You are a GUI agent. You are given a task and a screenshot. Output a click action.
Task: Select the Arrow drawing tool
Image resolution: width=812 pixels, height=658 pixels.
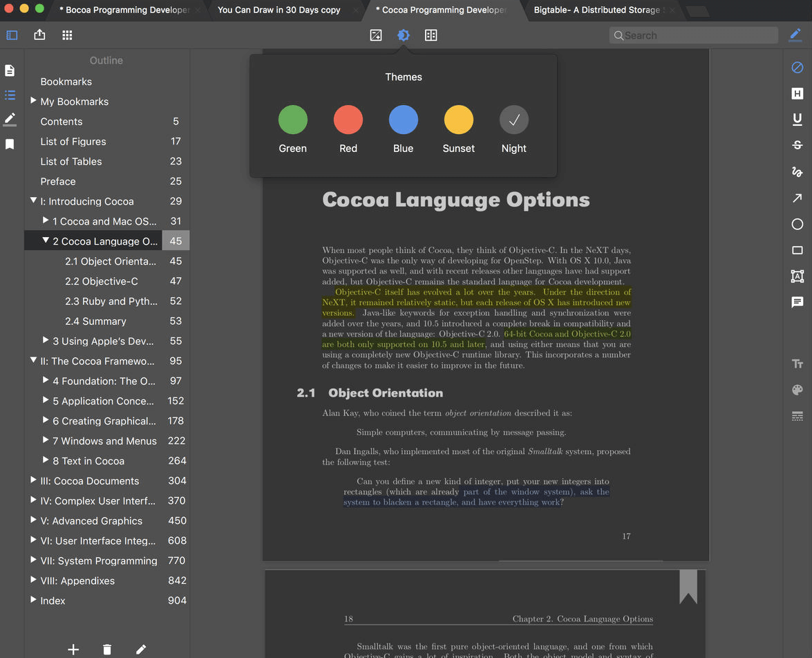(797, 198)
